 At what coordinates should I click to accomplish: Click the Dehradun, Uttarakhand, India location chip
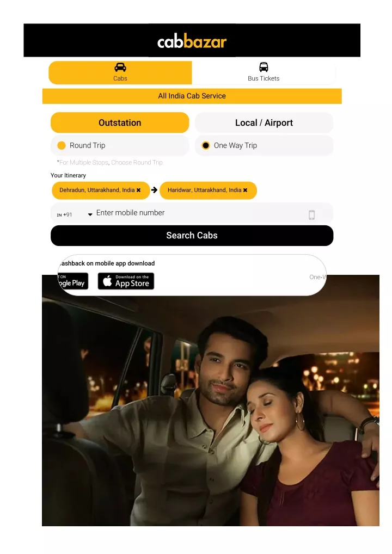tap(101, 190)
